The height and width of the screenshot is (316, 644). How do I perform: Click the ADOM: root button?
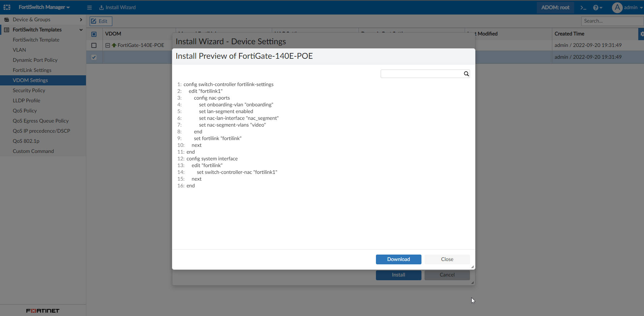click(555, 7)
